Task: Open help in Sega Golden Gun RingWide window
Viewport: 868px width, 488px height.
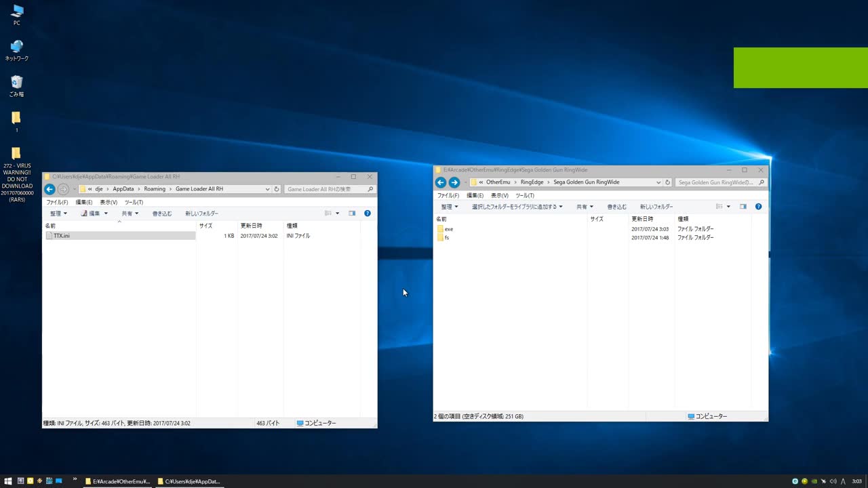Action: coord(758,207)
